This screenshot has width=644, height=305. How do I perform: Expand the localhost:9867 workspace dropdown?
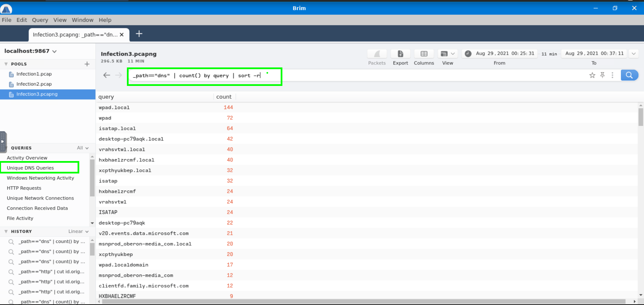click(54, 51)
